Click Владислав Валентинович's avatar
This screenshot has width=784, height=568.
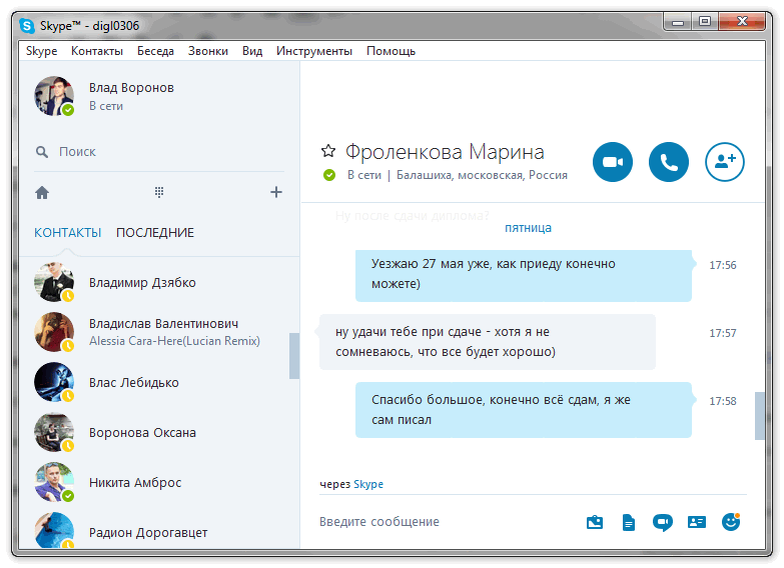pyautogui.click(x=54, y=332)
